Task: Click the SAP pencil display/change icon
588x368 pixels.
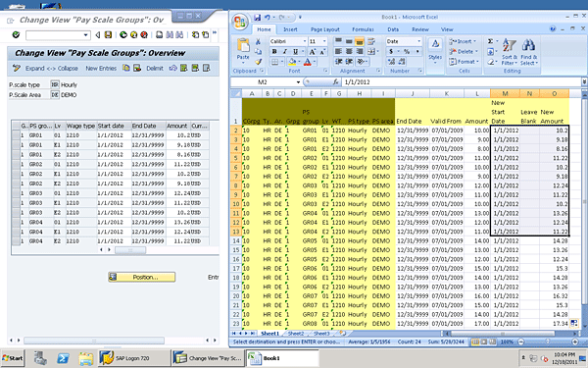Action: pyautogui.click(x=16, y=68)
